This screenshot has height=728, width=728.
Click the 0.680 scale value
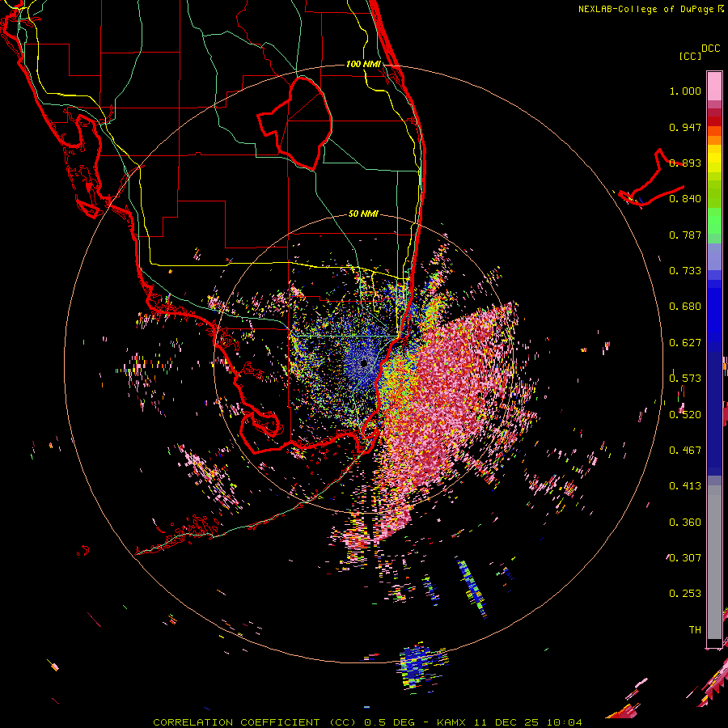click(x=685, y=307)
